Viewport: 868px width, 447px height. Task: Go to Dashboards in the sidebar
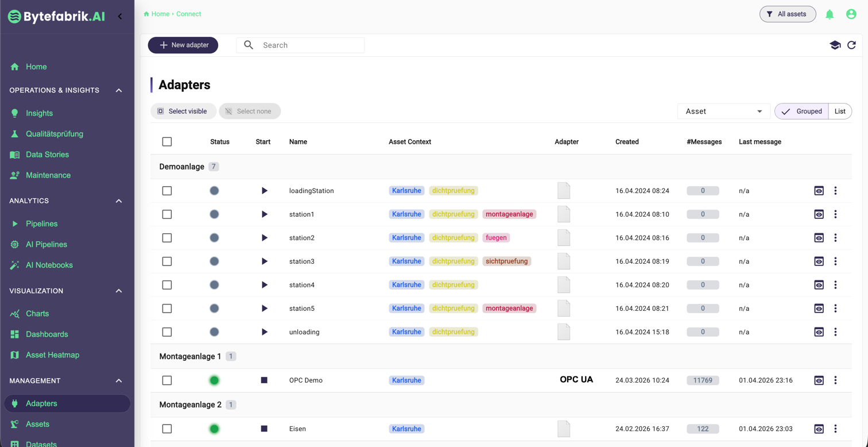pos(46,334)
